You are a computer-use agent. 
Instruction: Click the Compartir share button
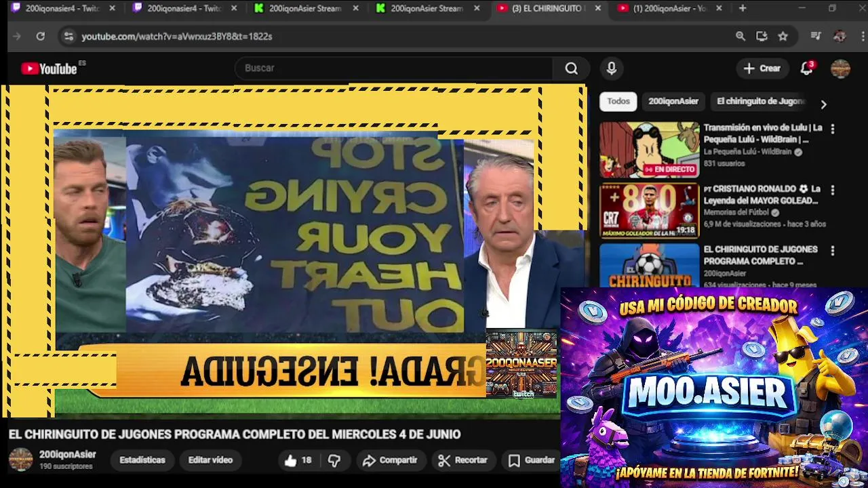coord(390,460)
